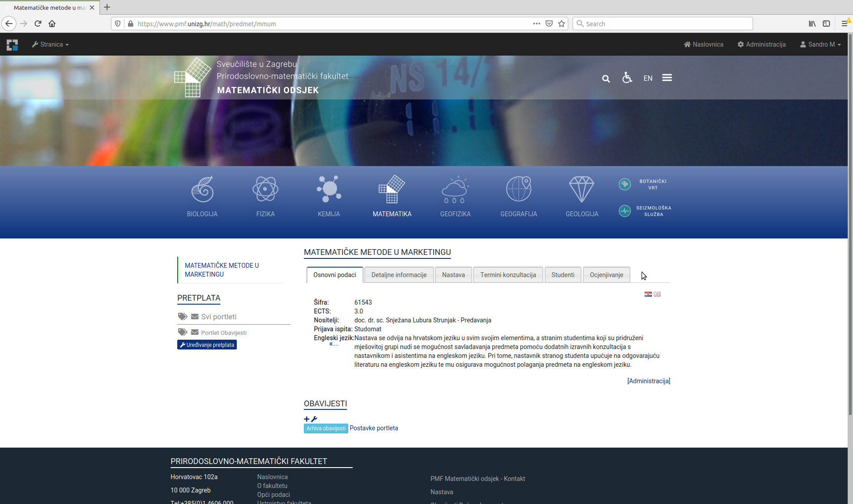
Task: Show site tracking protection shield info
Action: click(x=118, y=24)
